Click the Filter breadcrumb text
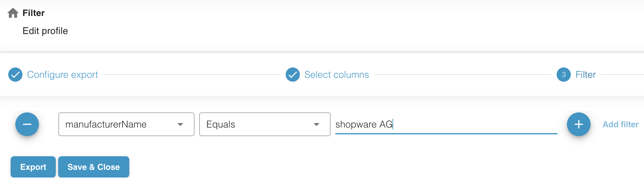 [33, 13]
